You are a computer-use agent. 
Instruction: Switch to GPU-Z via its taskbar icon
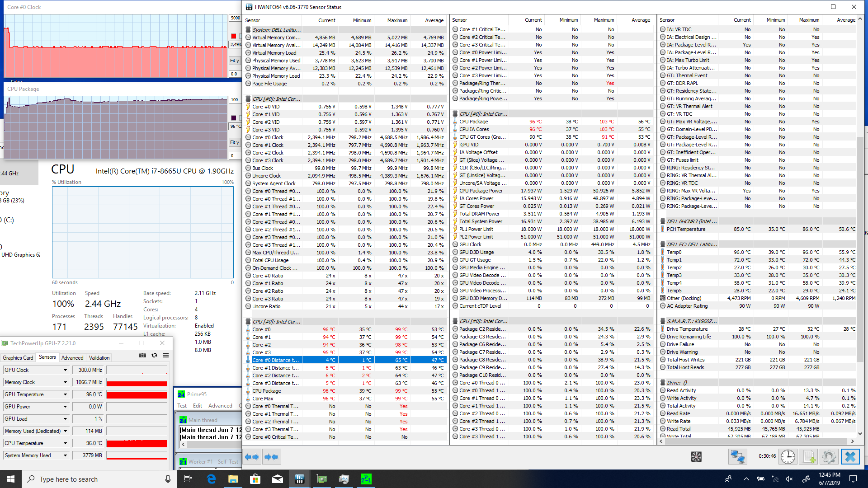tap(321, 479)
